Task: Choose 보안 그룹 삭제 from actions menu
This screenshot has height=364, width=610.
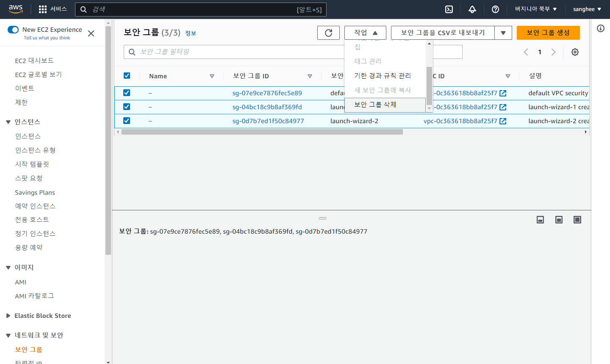Action: tap(385, 105)
